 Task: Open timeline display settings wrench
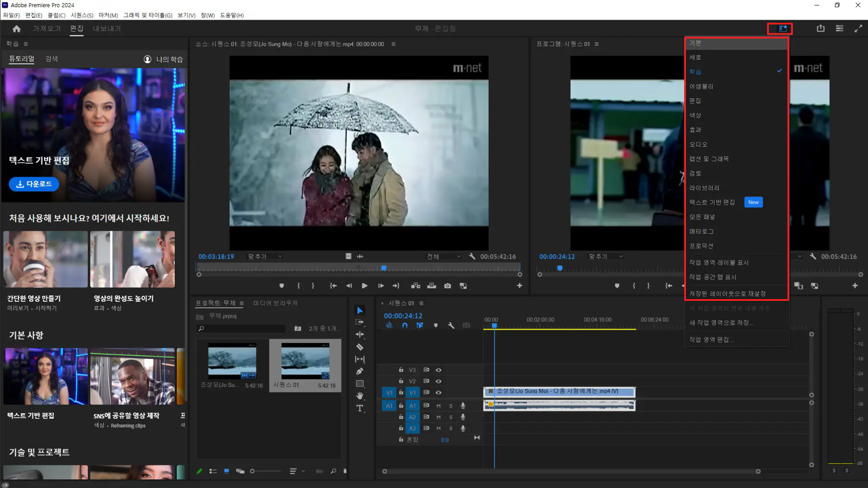451,325
